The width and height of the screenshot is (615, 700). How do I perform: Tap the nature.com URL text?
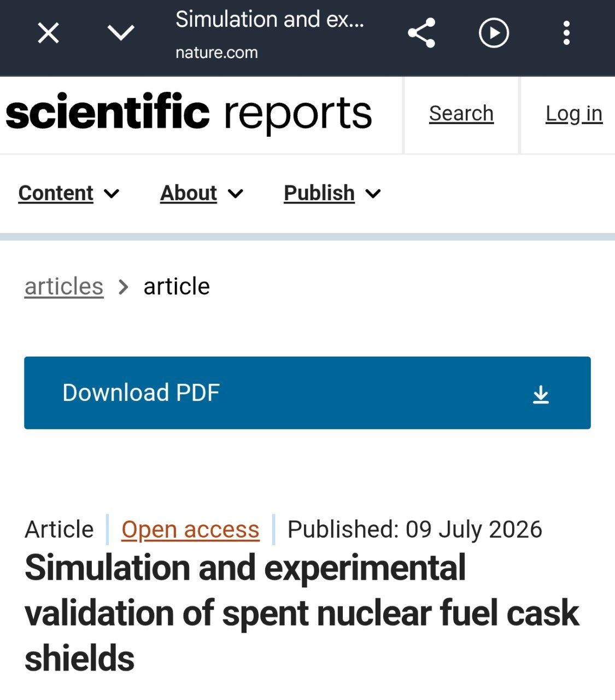(216, 52)
